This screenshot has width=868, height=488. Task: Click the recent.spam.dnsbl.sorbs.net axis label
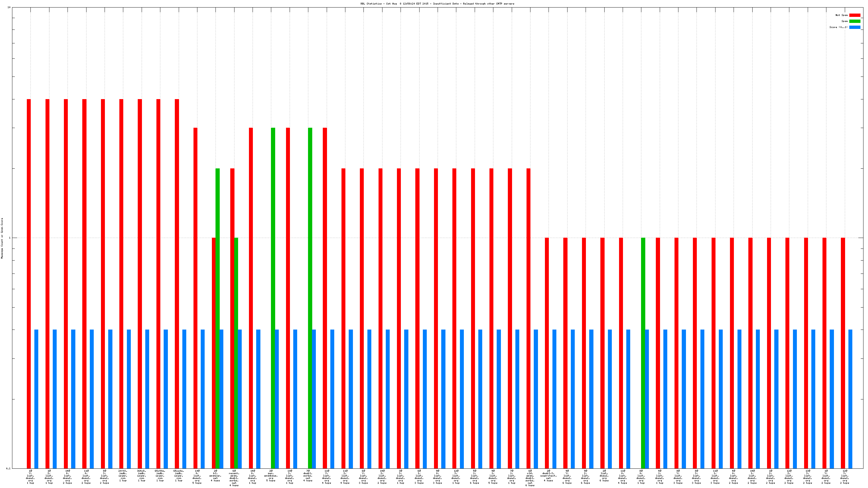pos(234,478)
